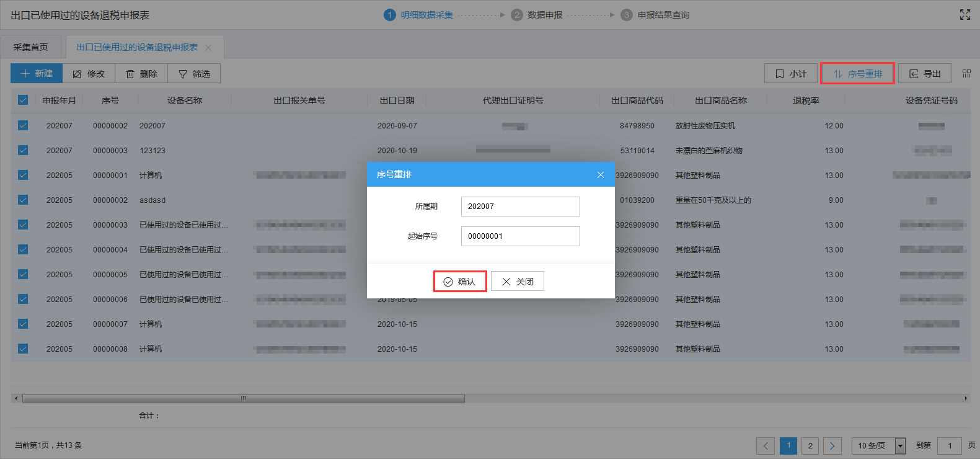Click the 到第 page number input
The image size is (980, 459).
950,445
